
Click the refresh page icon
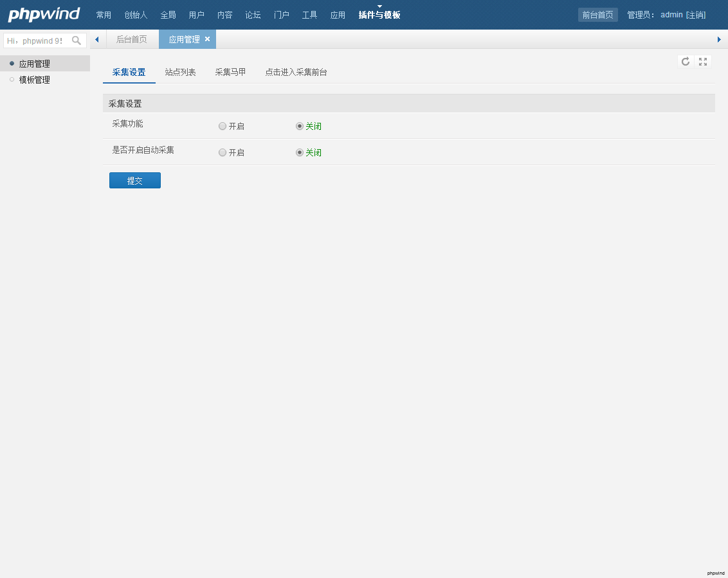pos(686,62)
